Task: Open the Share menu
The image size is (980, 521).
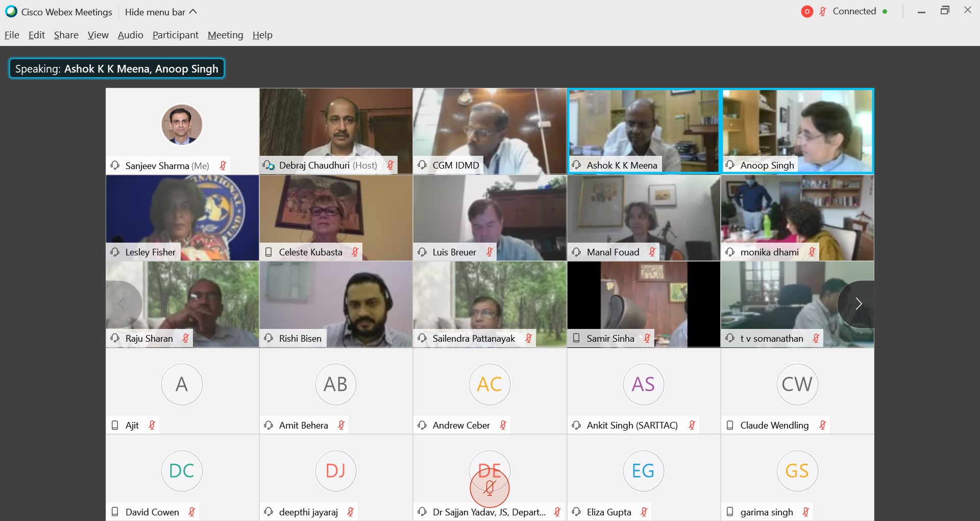Action: click(x=66, y=35)
